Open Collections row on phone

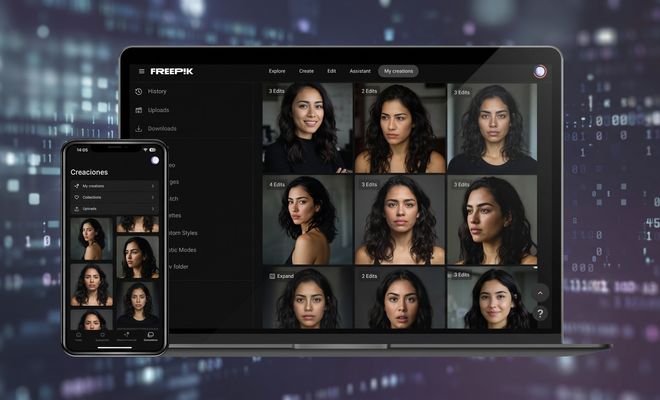pyautogui.click(x=114, y=197)
